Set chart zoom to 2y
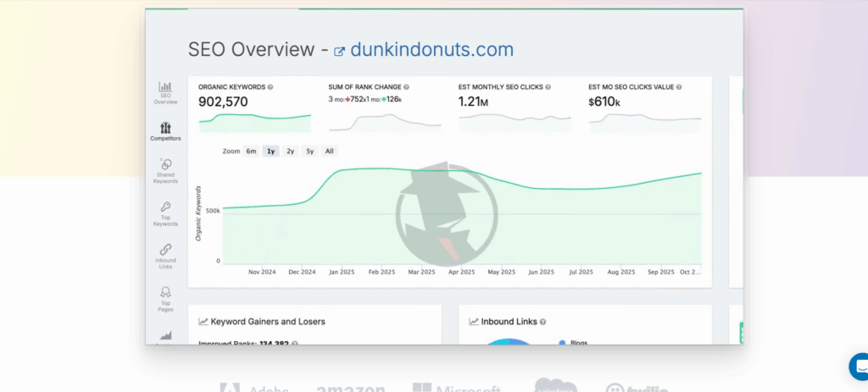Image resolution: width=868 pixels, height=392 pixels. tap(290, 151)
